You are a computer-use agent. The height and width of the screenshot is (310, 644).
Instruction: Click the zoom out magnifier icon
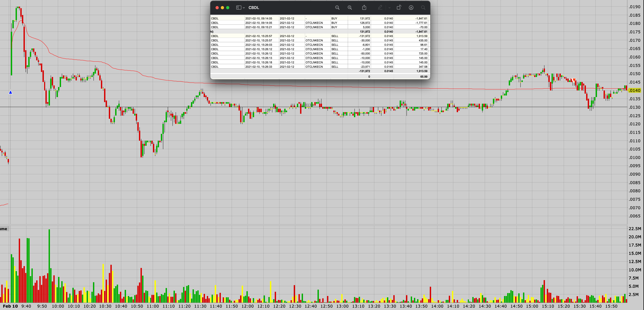(337, 8)
